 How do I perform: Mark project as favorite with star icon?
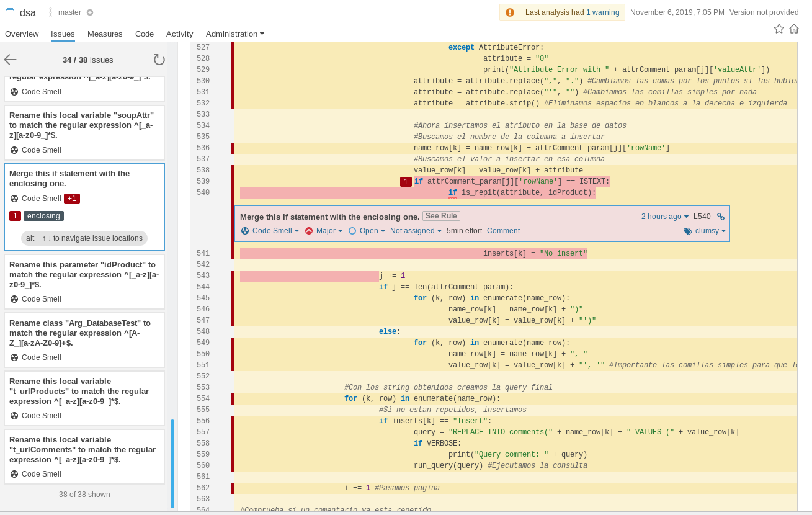(779, 29)
